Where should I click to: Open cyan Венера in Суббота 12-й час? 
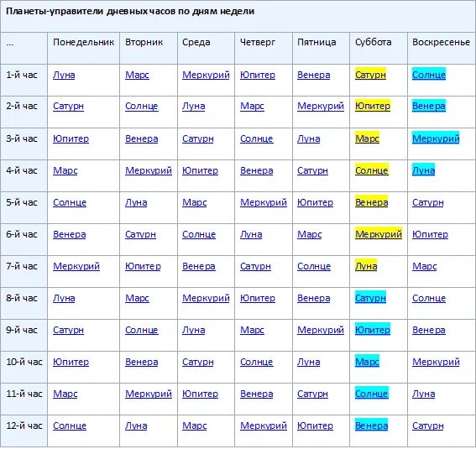click(x=371, y=425)
